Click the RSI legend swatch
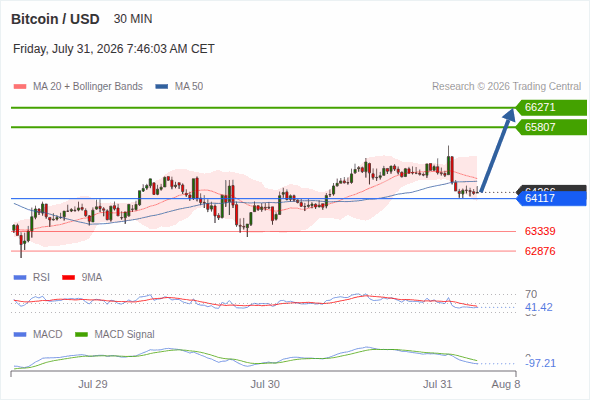 click(x=20, y=278)
